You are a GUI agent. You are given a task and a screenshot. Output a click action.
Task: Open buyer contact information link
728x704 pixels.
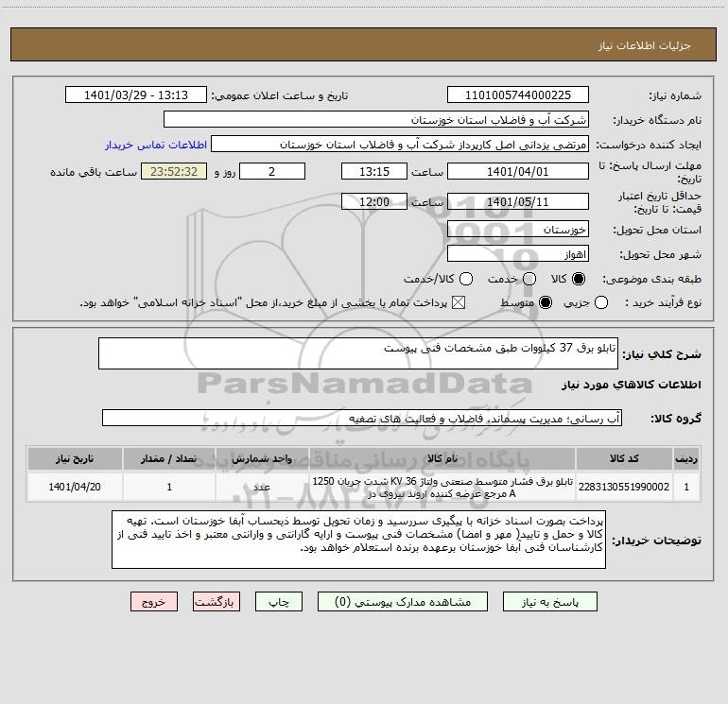point(156,145)
